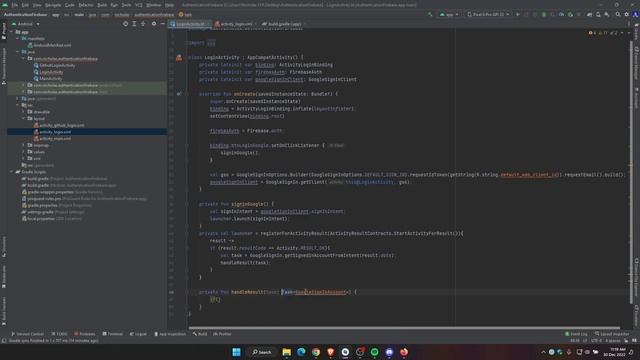
Task: Open the IDE settings gear icon
Action: coord(627,15)
